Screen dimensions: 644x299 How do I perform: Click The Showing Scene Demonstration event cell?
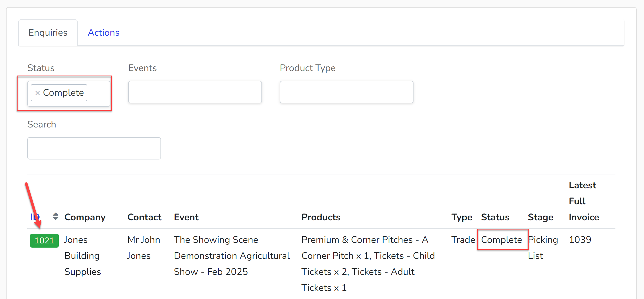coord(232,256)
